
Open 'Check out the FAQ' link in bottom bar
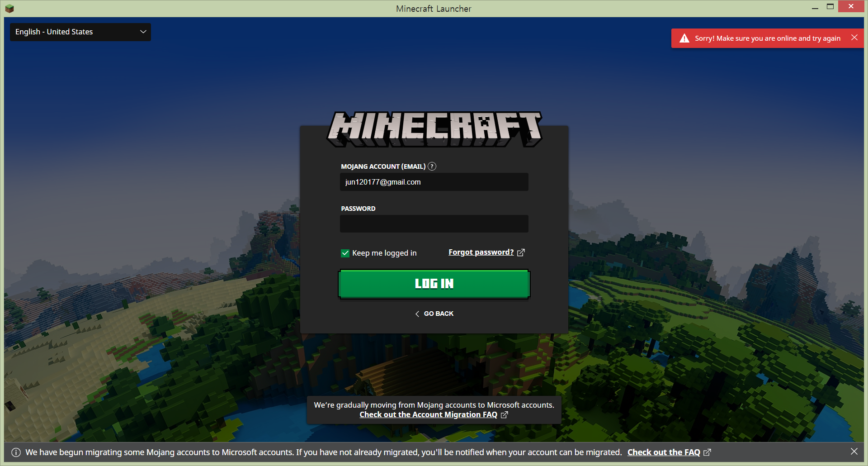664,452
